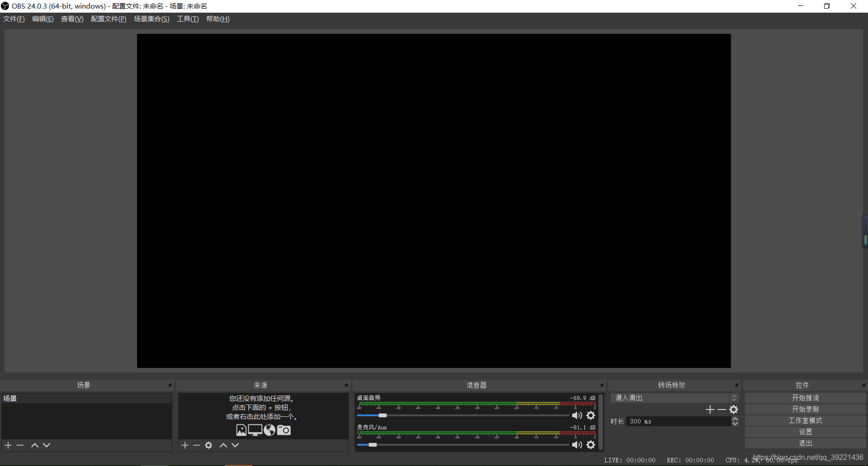Open the 工具(T) menu
Viewport: 868px width, 466px height.
[188, 19]
